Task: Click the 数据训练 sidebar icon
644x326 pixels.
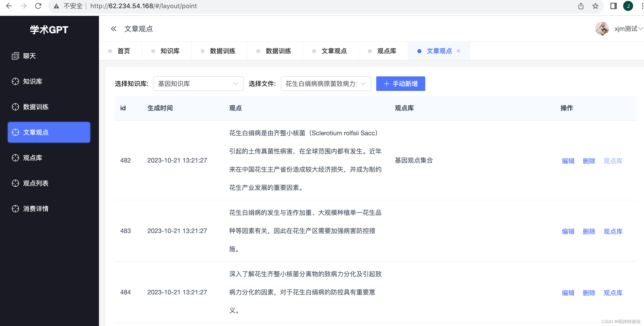Action: pyautogui.click(x=15, y=107)
